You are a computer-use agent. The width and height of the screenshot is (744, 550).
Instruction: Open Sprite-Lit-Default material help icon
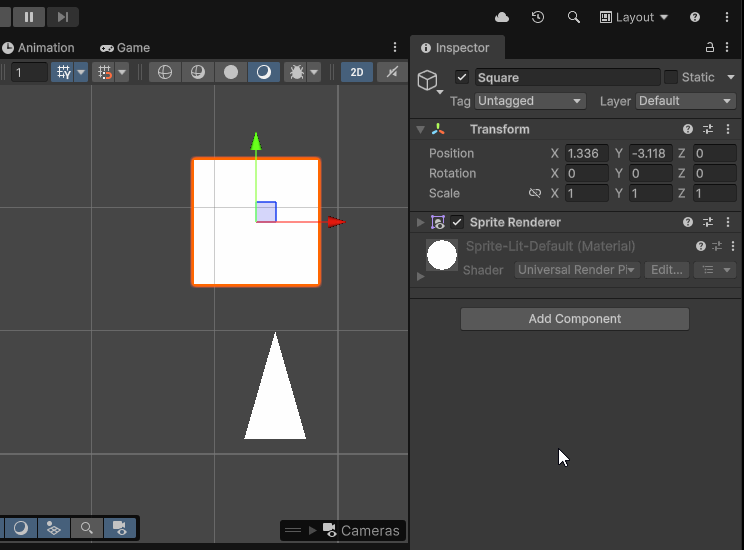tap(700, 246)
